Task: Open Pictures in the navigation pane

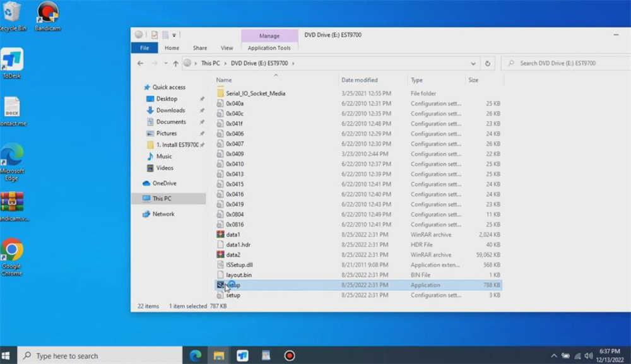Action: [x=166, y=133]
